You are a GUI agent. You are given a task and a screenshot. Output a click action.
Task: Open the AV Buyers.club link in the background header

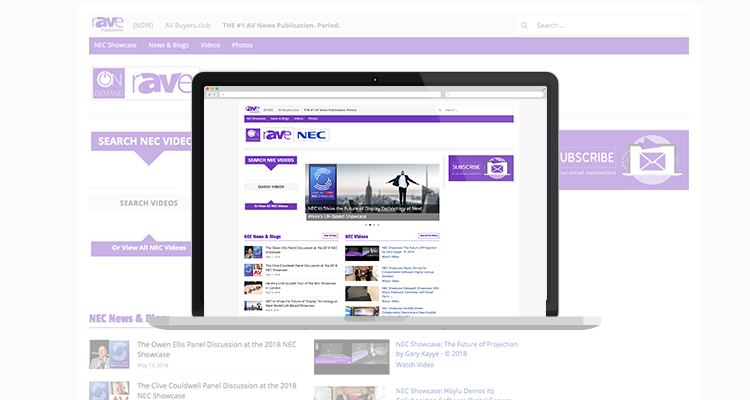click(x=188, y=25)
